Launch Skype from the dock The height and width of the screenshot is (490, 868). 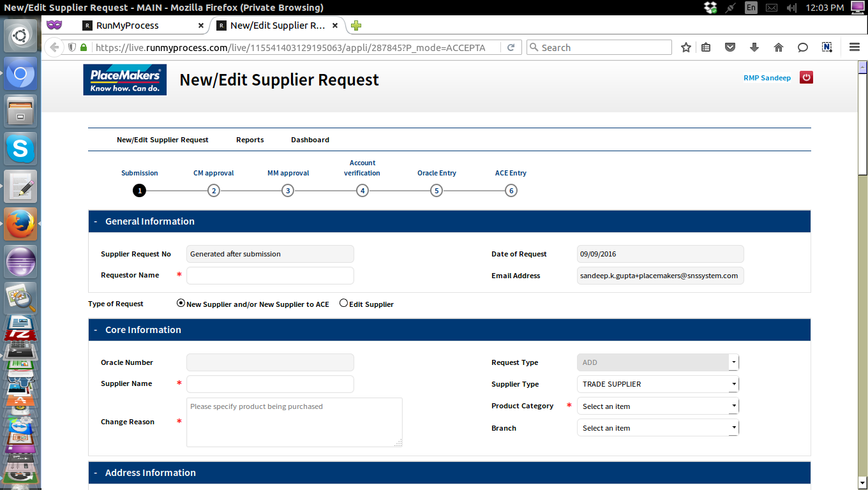[20, 149]
